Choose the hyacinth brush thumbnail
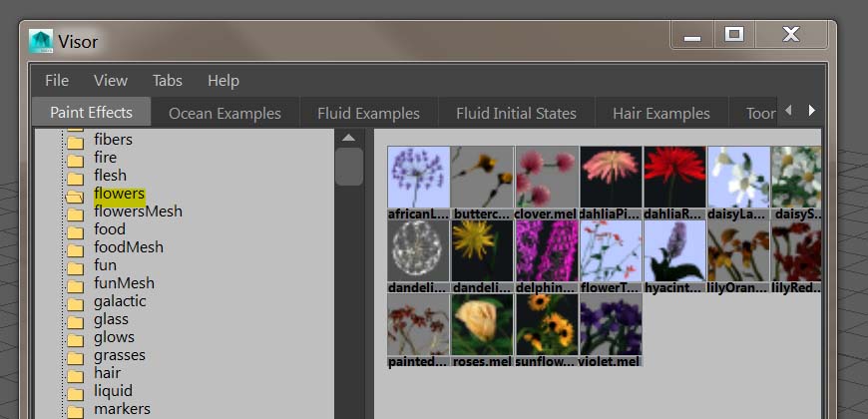868x419 pixels. pos(674,250)
